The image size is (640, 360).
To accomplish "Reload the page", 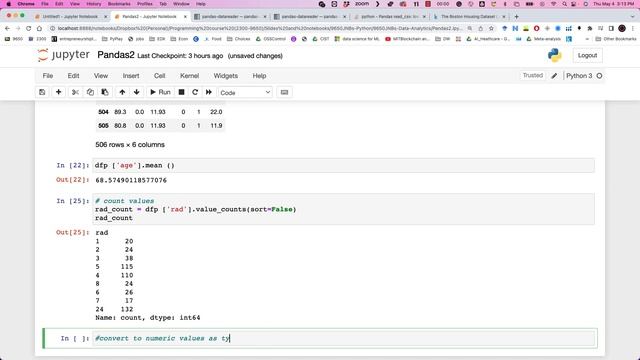I will pos(29,29).
